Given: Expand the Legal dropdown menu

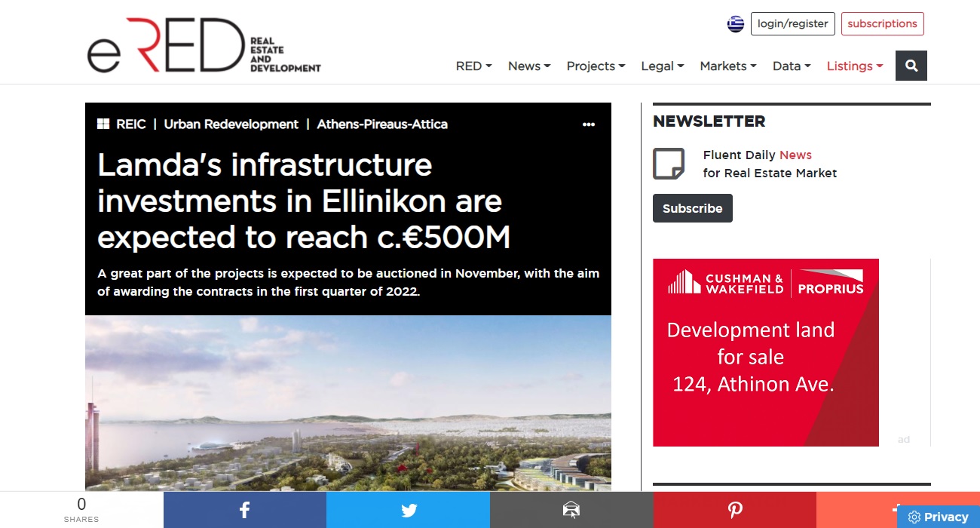Looking at the screenshot, I should tap(663, 66).
